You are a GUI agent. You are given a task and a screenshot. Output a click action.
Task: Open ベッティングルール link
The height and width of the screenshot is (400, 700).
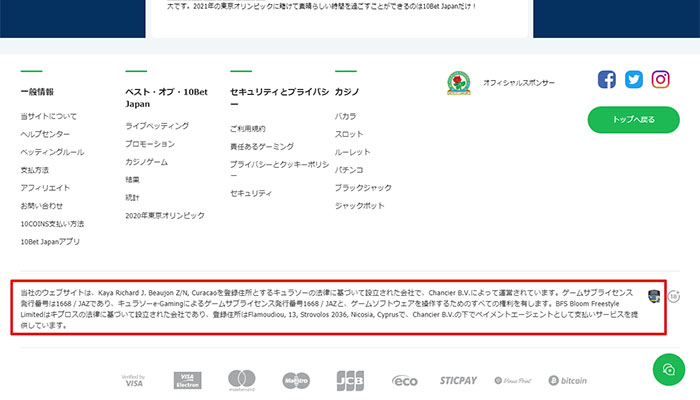52,152
